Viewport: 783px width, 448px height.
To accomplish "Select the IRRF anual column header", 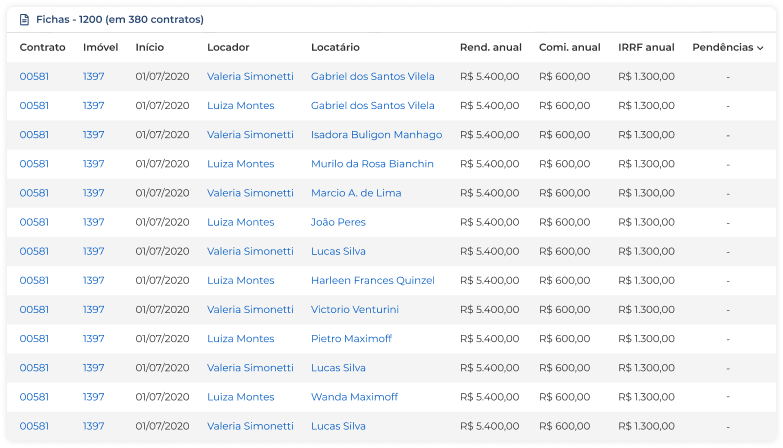I will (x=646, y=47).
